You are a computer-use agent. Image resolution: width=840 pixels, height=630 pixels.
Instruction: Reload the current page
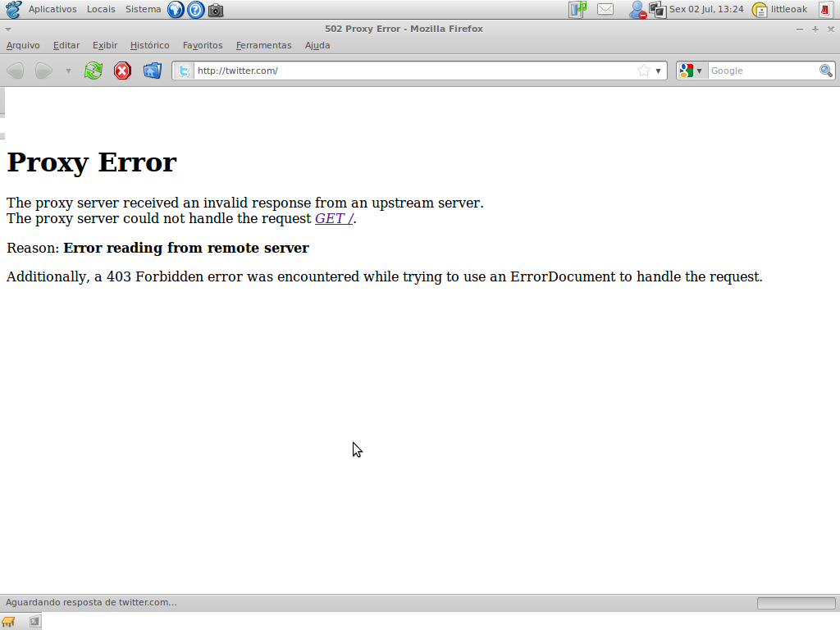pos(94,71)
